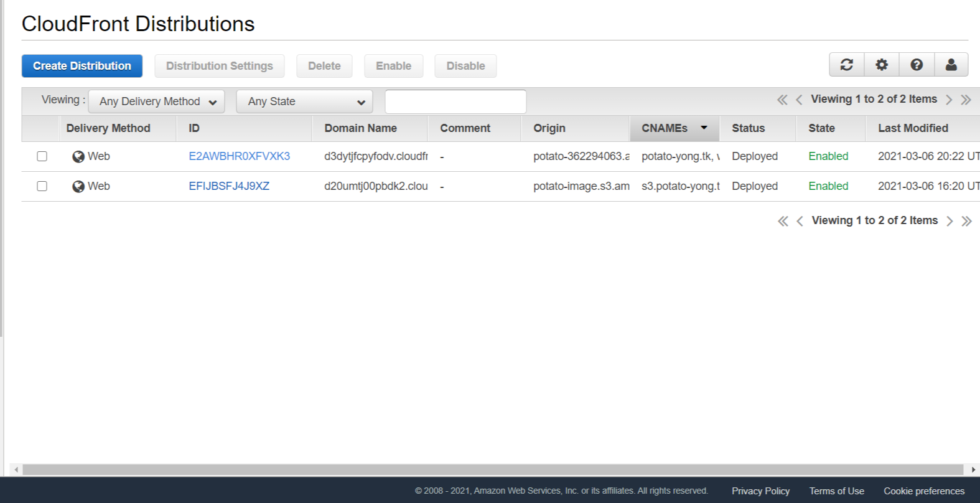Viewport: 980px width, 503px height.
Task: Open Cookie preferences
Action: (x=924, y=491)
